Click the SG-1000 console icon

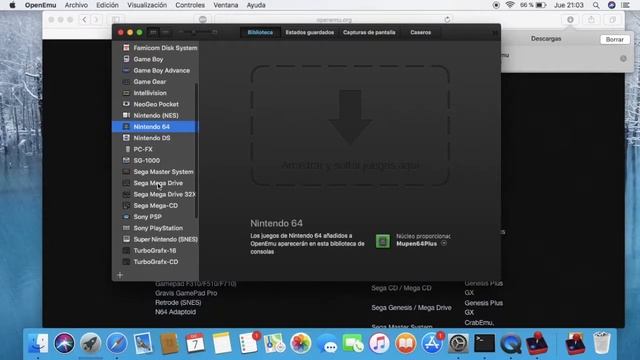(127, 160)
